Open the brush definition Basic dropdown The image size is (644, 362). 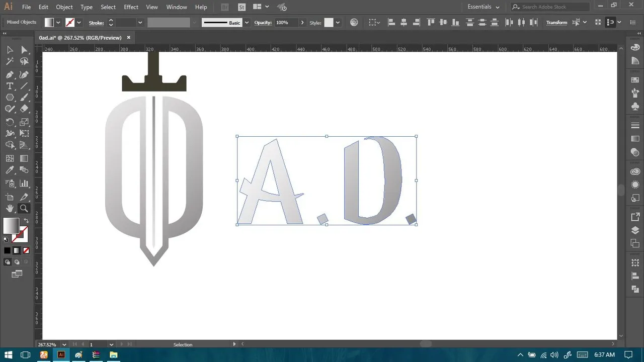point(247,23)
